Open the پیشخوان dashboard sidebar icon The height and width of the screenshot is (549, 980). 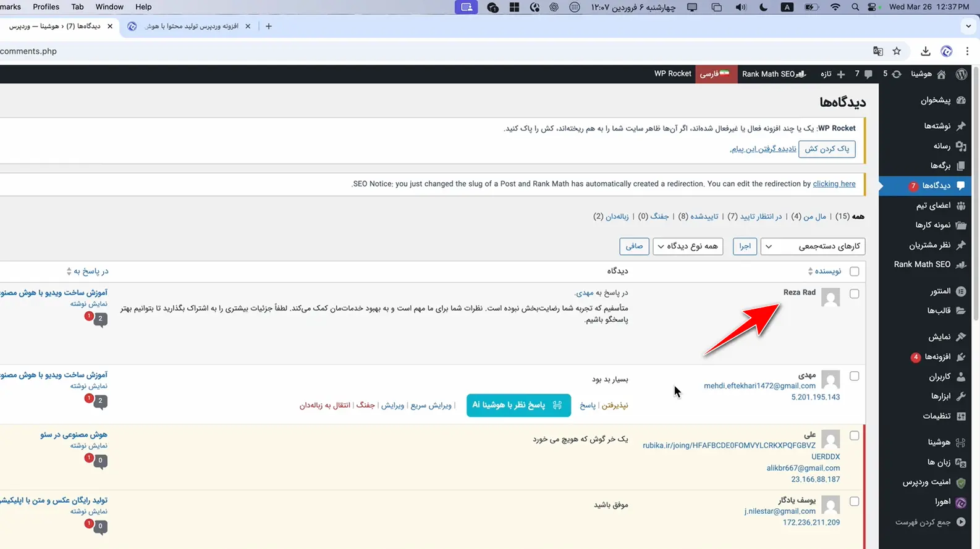tap(961, 100)
